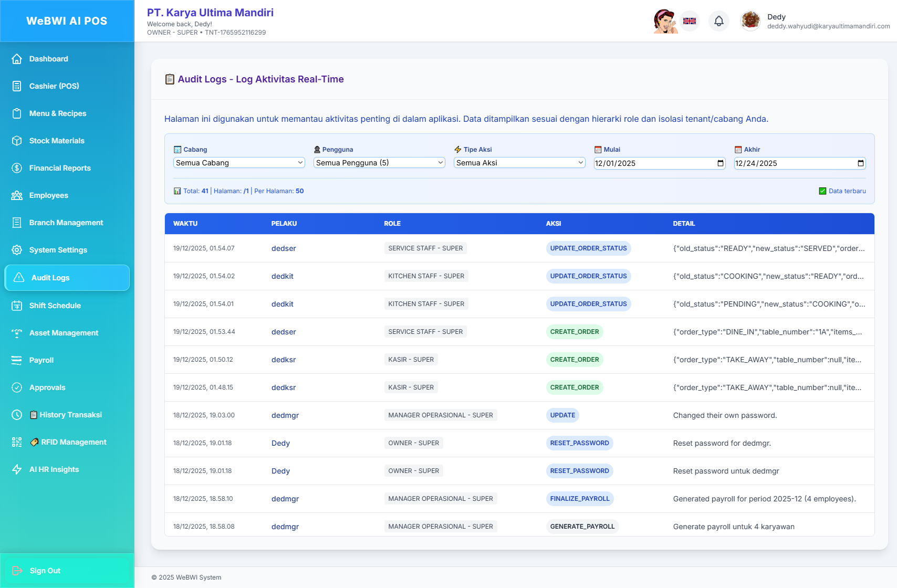Screen dimensions: 897x588
Task: Click the AI HR Insights lightning icon
Action: point(17,469)
